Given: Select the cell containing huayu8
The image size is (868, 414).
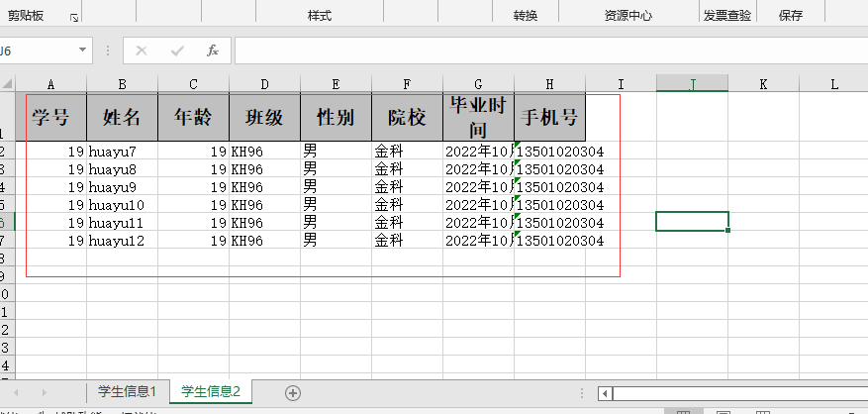Looking at the screenshot, I should coord(123,168).
